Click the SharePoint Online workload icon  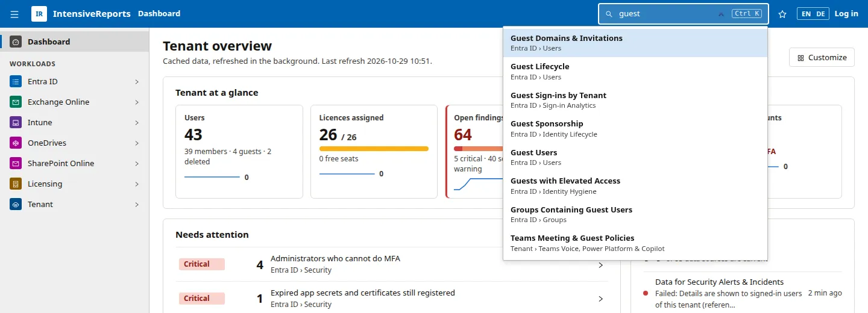(16, 164)
